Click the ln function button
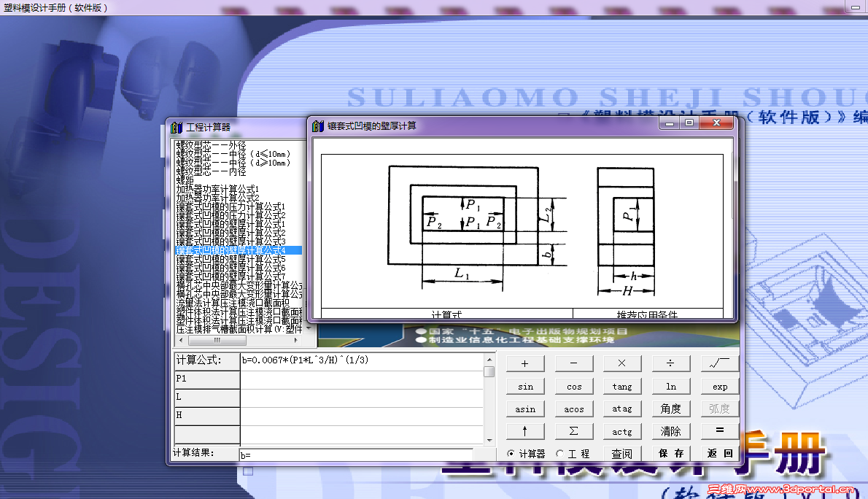Screen dimensions: 868x499 pyautogui.click(x=670, y=385)
